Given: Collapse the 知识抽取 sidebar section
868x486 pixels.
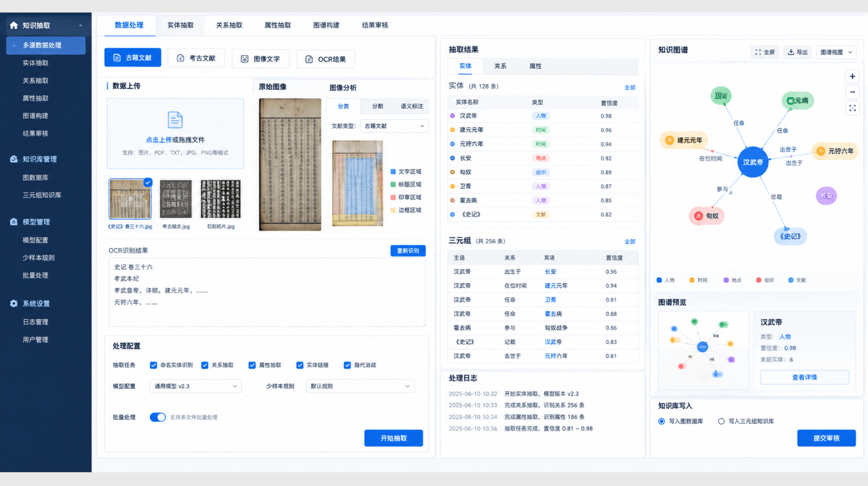Looking at the screenshot, I should click(81, 25).
